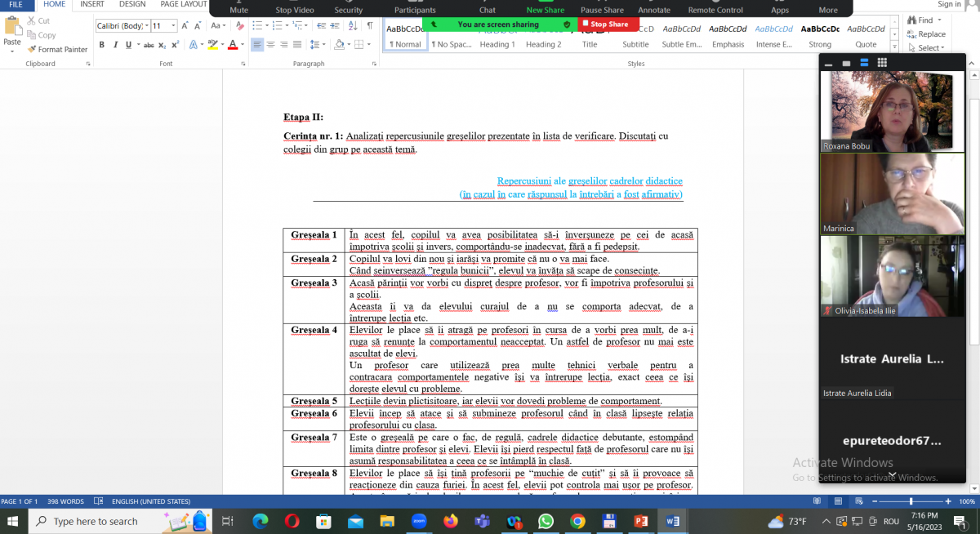Open the line spacing menu
This screenshot has width=980, height=534.
pyautogui.click(x=317, y=45)
